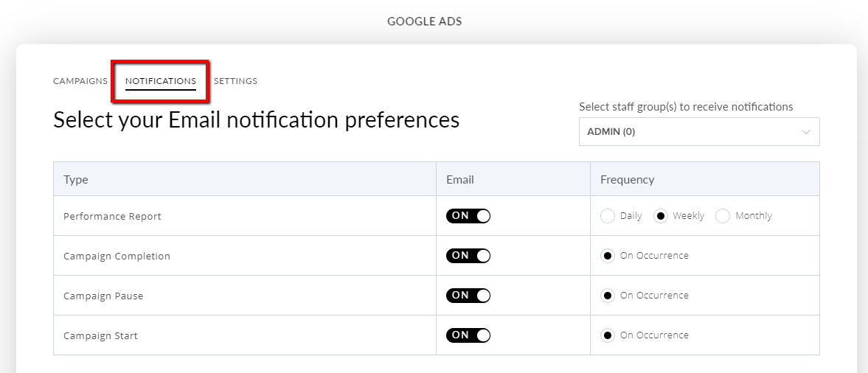Click the Performance Report row label

(x=112, y=217)
